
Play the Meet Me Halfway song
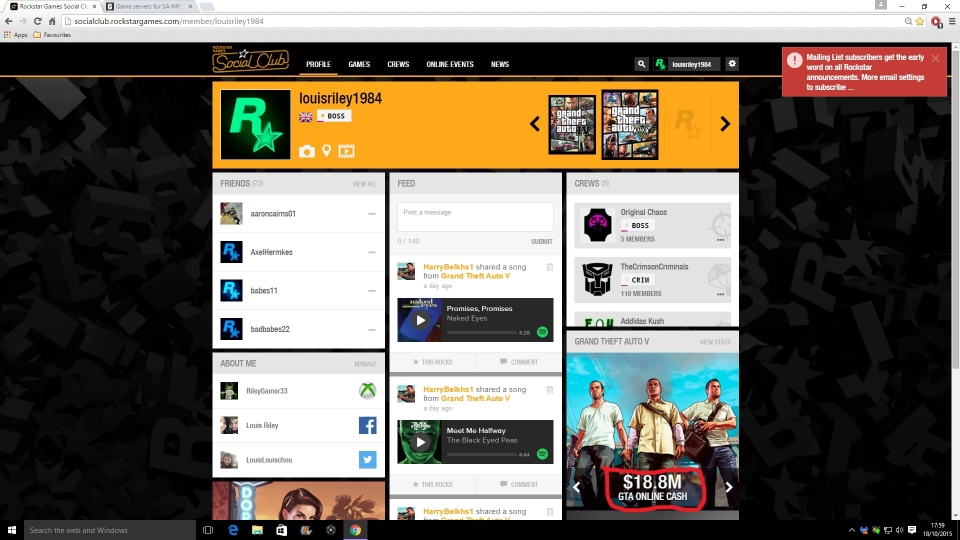pos(420,442)
